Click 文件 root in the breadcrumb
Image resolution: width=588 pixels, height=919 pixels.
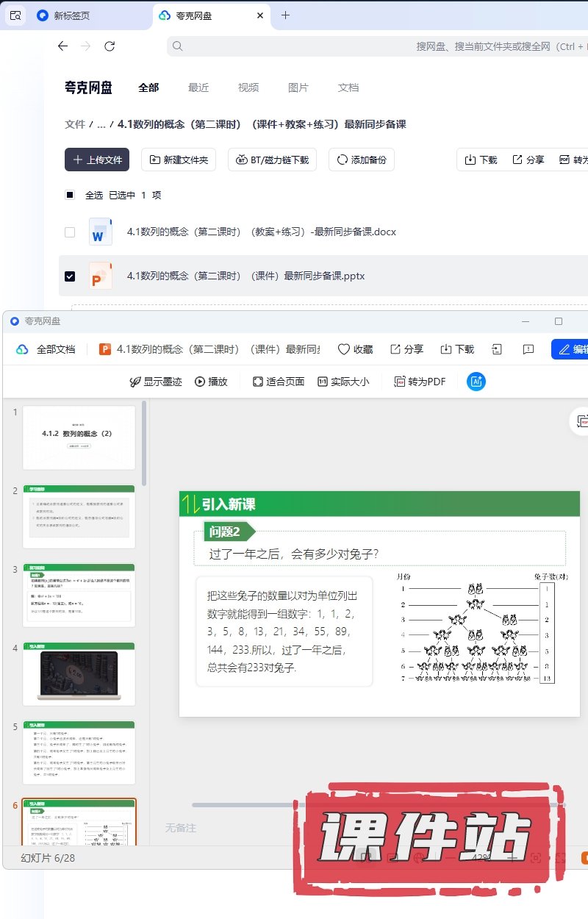(x=75, y=124)
